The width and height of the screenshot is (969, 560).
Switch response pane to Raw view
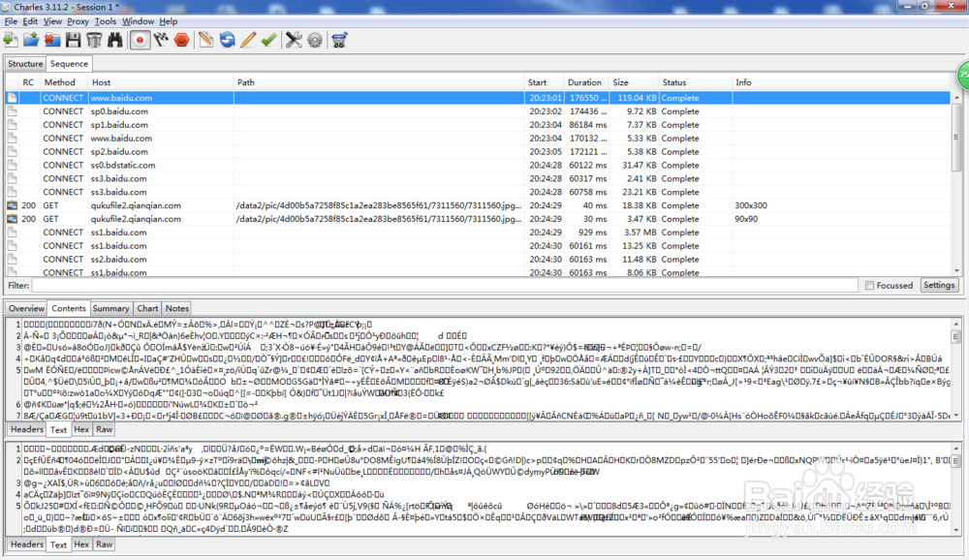click(104, 544)
